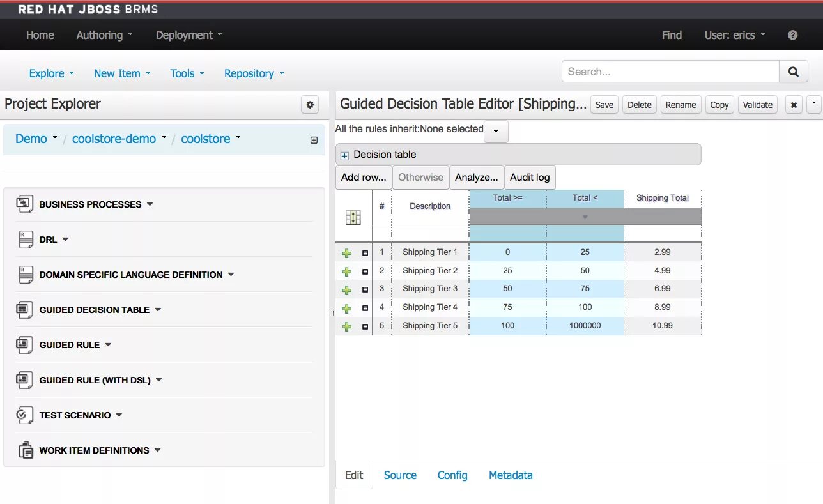The image size is (823, 504).
Task: Click the Rename button
Action: 681,105
